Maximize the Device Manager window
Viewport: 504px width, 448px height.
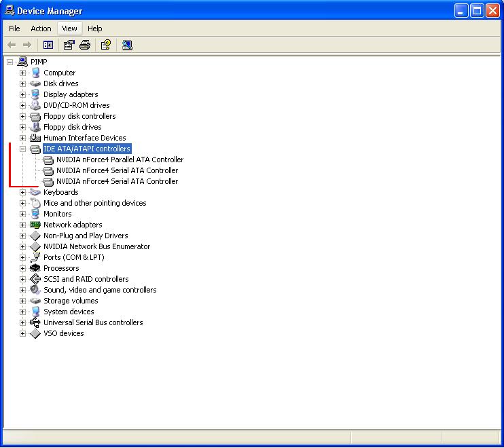pos(477,11)
